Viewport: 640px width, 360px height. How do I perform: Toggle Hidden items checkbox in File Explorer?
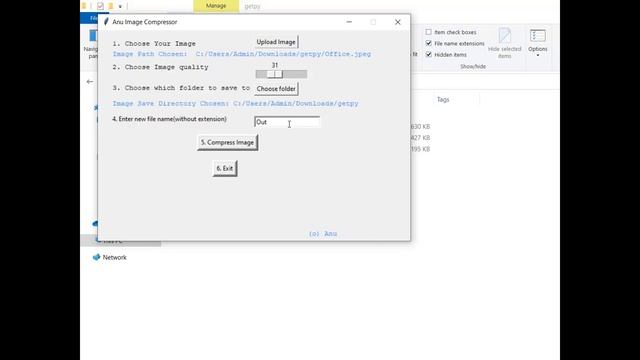click(429, 54)
